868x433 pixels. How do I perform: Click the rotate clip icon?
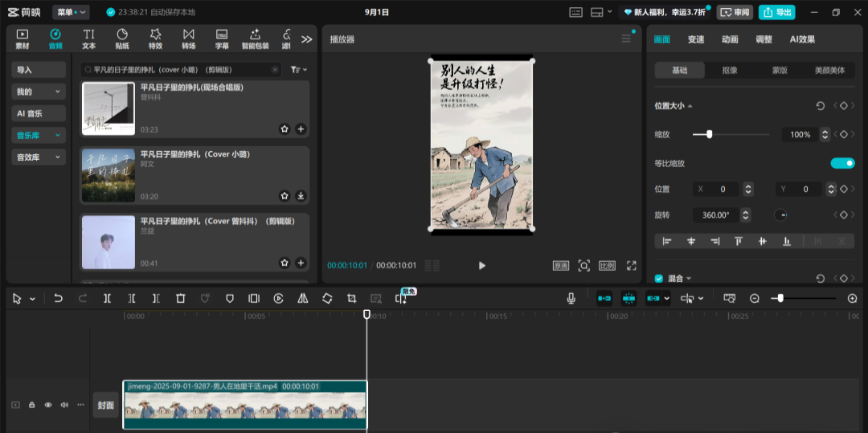327,299
